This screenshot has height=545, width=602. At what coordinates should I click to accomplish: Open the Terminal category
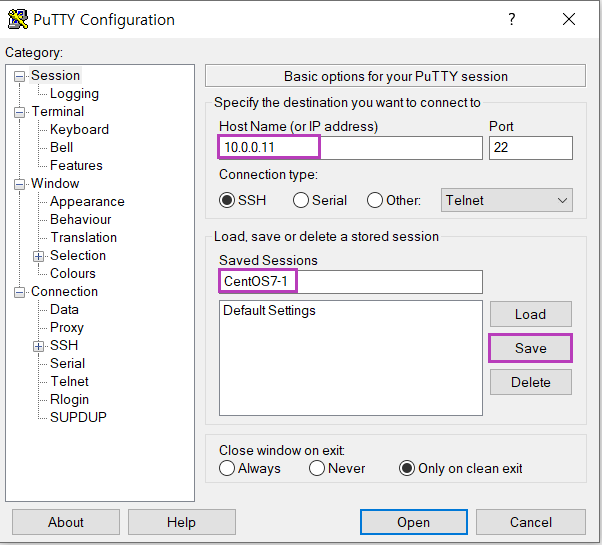click(58, 112)
